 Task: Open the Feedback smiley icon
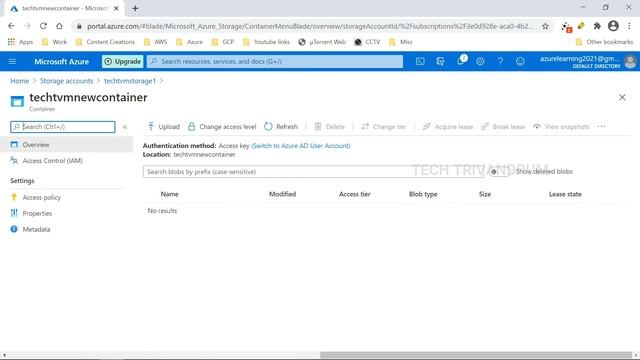[520, 62]
